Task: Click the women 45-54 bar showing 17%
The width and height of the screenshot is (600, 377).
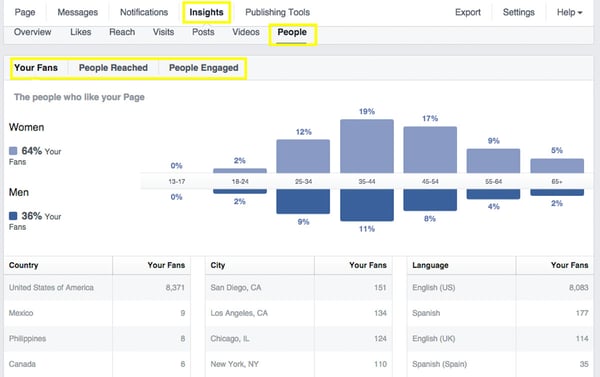Action: pos(430,150)
